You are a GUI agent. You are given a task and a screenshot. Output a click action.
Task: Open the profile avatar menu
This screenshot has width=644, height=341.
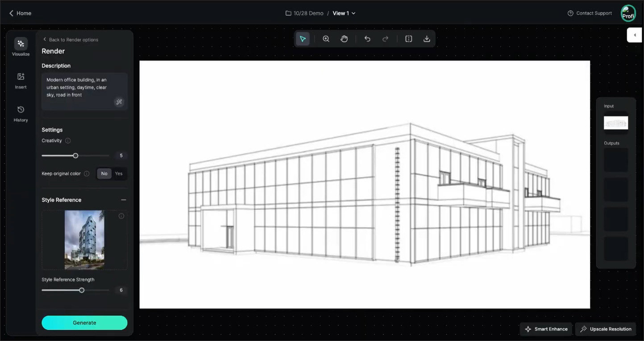click(628, 13)
